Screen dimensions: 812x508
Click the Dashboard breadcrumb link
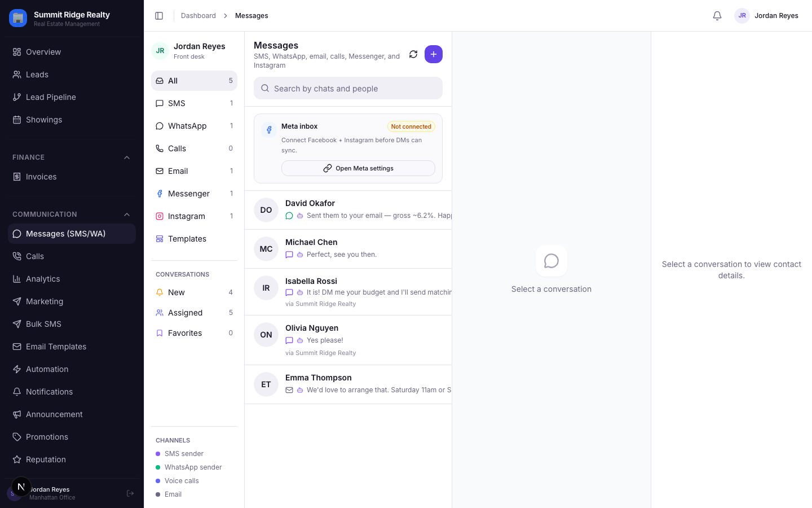point(198,16)
